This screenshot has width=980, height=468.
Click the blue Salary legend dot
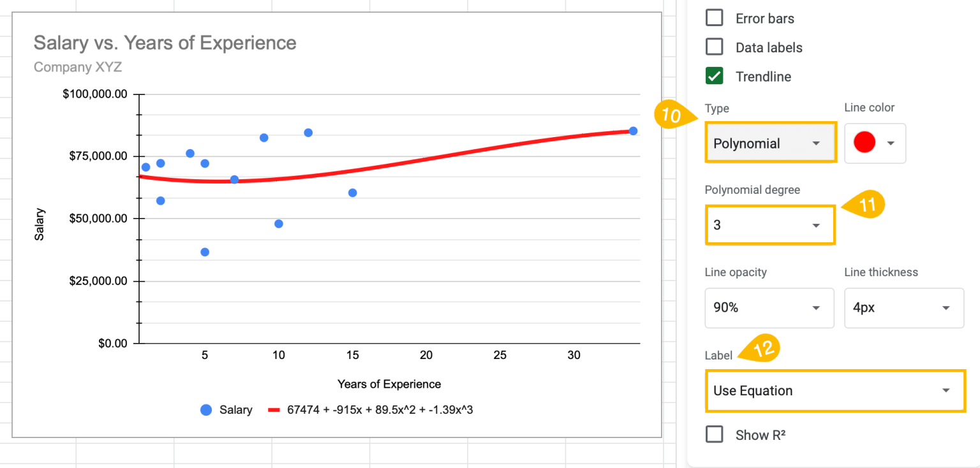206,410
